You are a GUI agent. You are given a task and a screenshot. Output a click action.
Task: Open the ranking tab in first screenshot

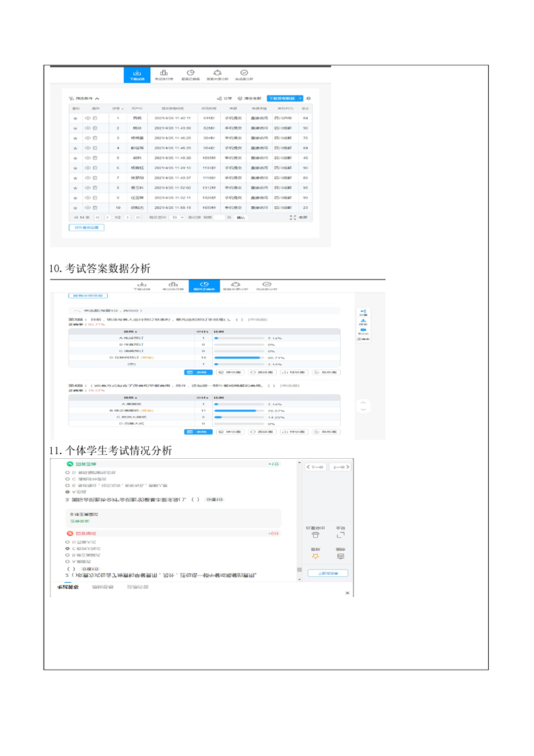(164, 75)
